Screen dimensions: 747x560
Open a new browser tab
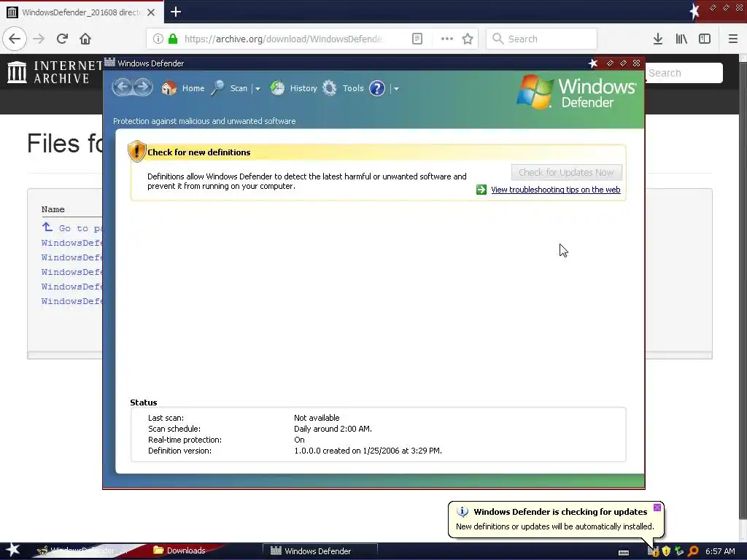click(x=176, y=12)
